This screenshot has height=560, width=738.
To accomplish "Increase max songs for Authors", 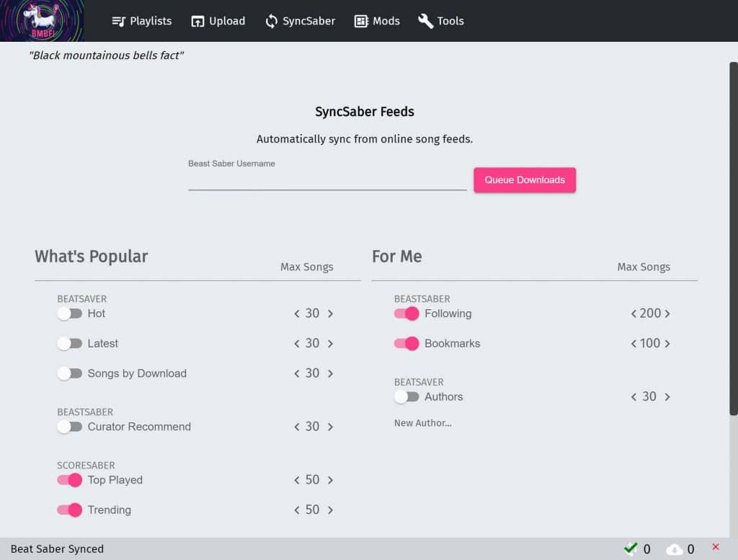I will click(667, 397).
